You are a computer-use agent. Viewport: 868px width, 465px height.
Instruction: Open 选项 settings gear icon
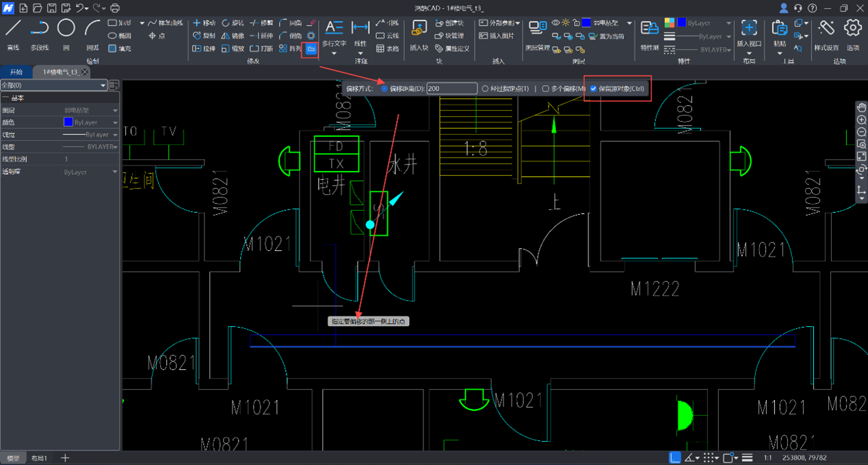[852, 29]
